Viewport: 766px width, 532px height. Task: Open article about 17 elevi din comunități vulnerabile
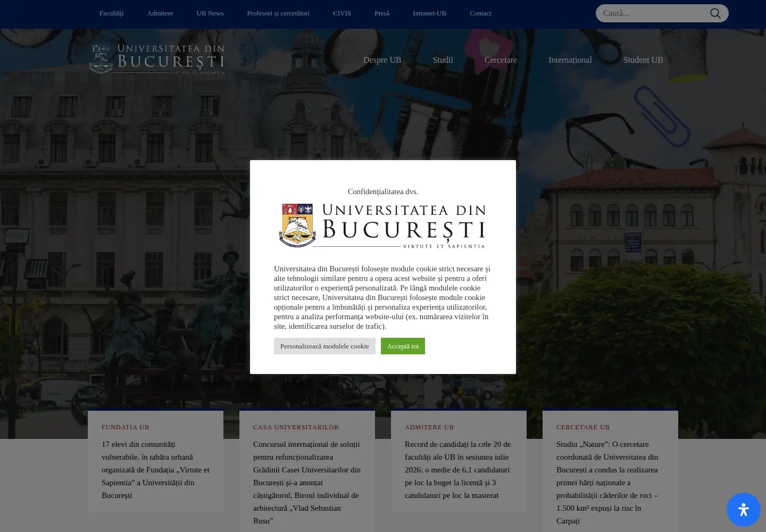[x=155, y=470]
